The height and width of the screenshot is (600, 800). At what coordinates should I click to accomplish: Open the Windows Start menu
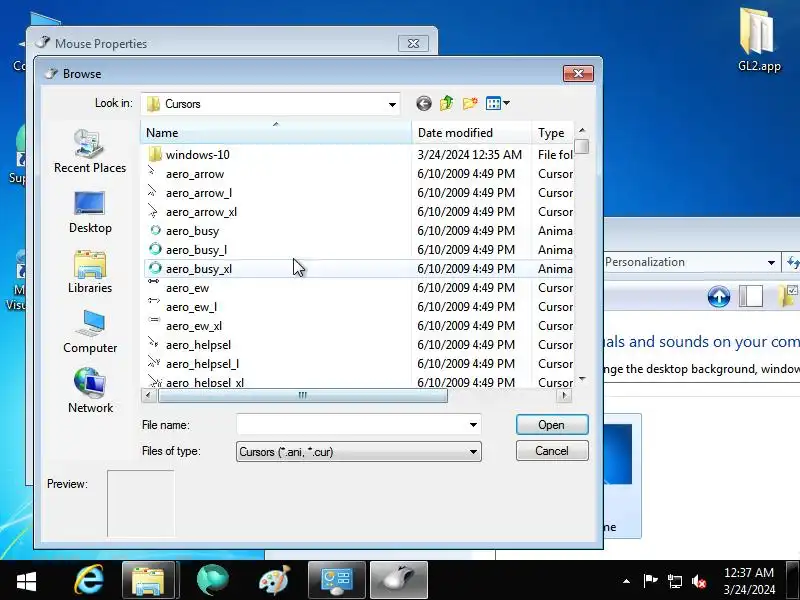pyautogui.click(x=27, y=581)
